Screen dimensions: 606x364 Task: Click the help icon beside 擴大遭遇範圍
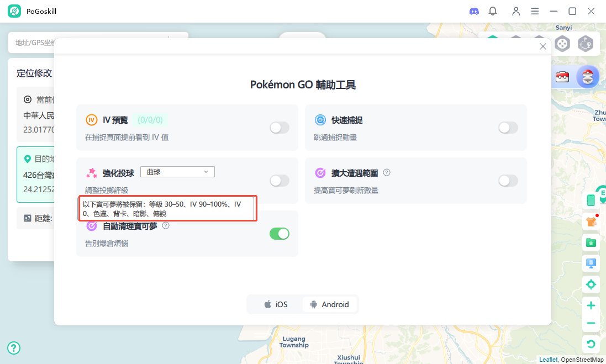(x=387, y=172)
